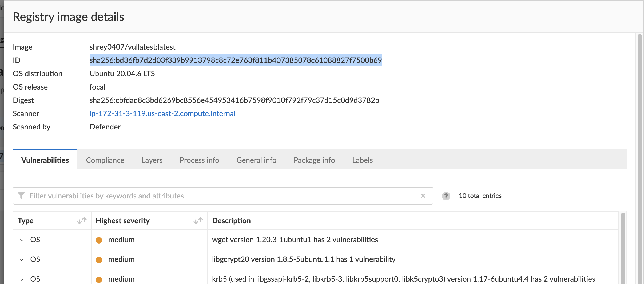Open the Labels tab

[362, 160]
